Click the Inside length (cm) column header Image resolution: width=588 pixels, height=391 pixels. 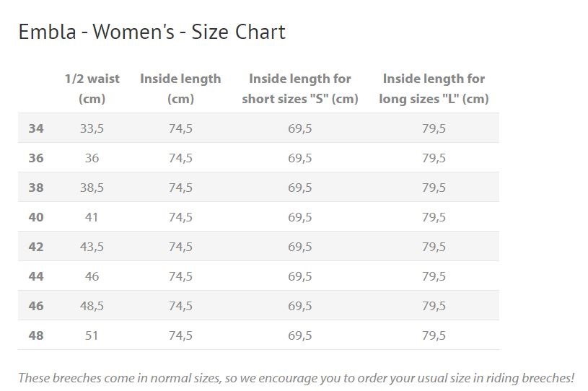click(x=180, y=88)
